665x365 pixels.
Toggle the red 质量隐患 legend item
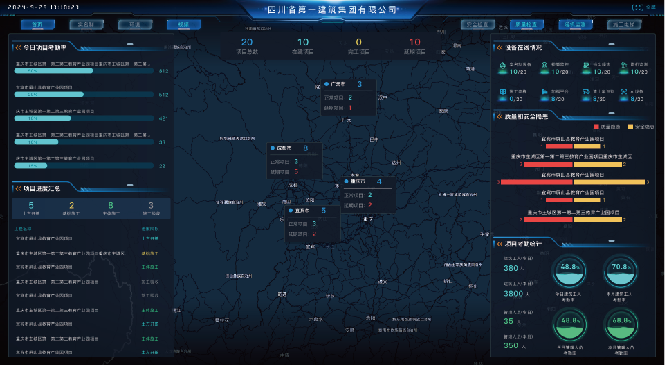[x=607, y=127]
